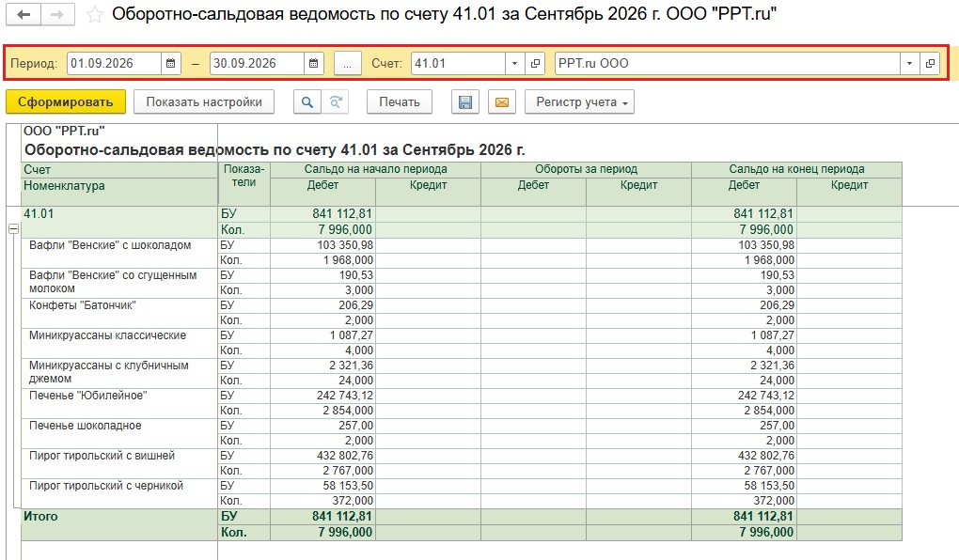Click the find-next refresh-search icon
The height and width of the screenshot is (560, 959).
[336, 102]
